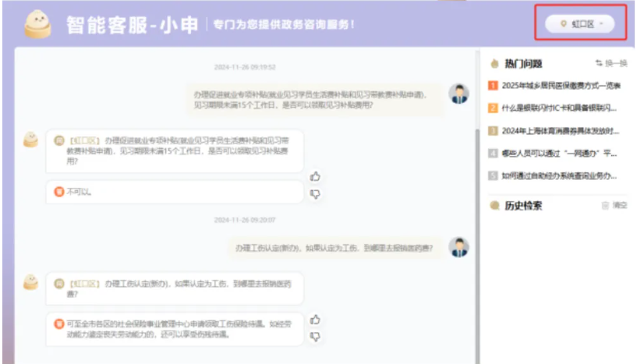
Task: Click the rank 1 badge in hot questions
Action: 493,86
